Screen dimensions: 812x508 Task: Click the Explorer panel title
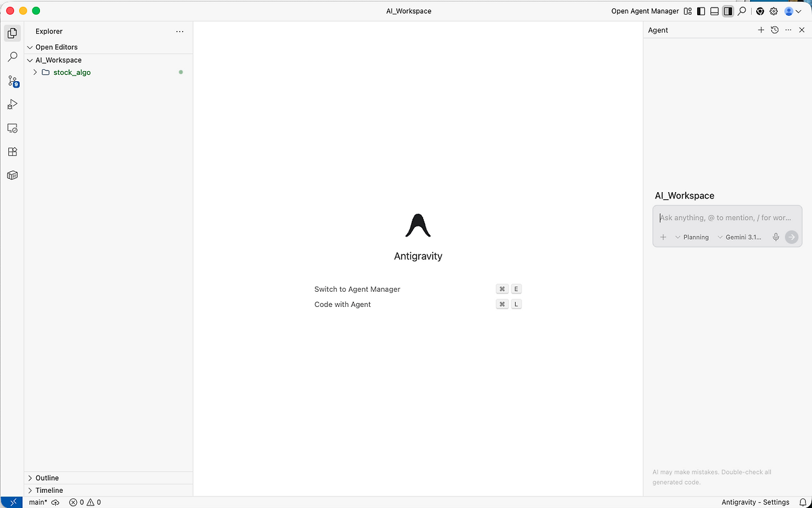(x=49, y=31)
